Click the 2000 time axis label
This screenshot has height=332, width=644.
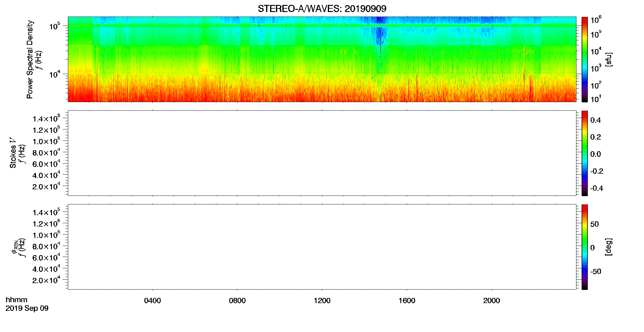492,301
